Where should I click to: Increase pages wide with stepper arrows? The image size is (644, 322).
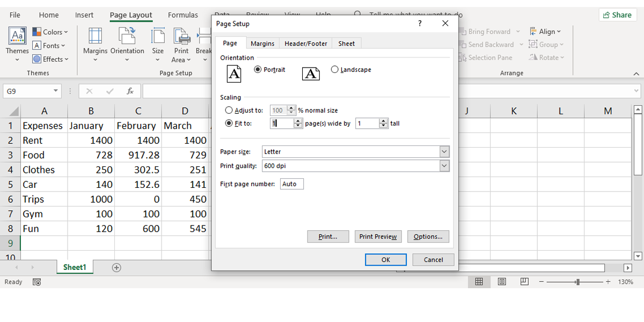click(298, 121)
